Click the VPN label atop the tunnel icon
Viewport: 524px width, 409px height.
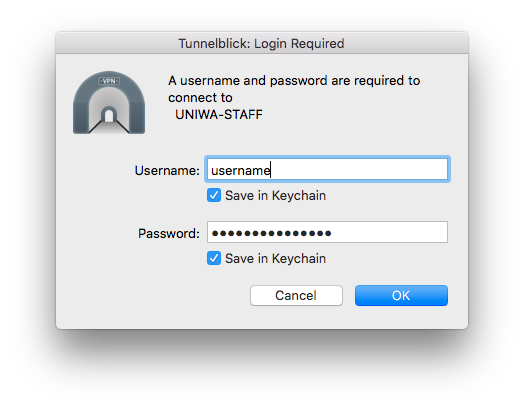coord(109,81)
